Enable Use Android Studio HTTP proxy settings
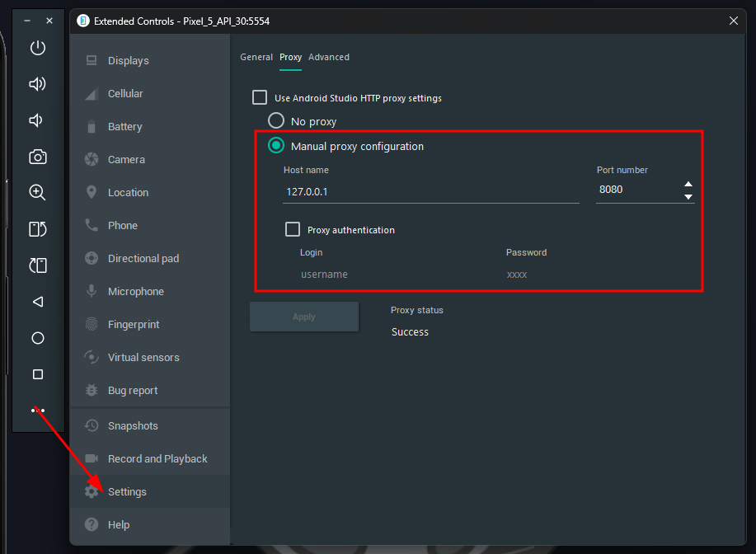This screenshot has width=756, height=554. tap(260, 98)
